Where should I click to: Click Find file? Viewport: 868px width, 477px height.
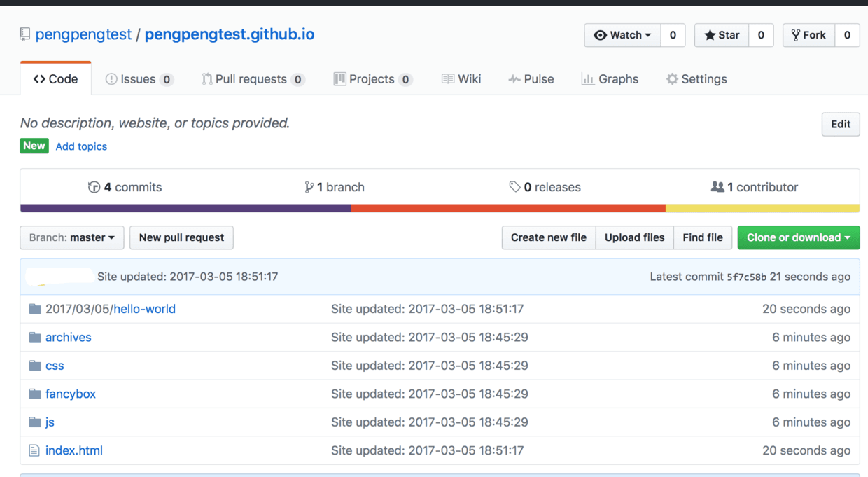[x=703, y=237]
